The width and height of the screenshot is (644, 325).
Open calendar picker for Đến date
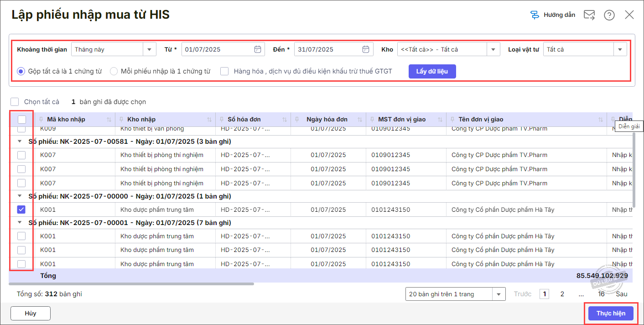365,49
